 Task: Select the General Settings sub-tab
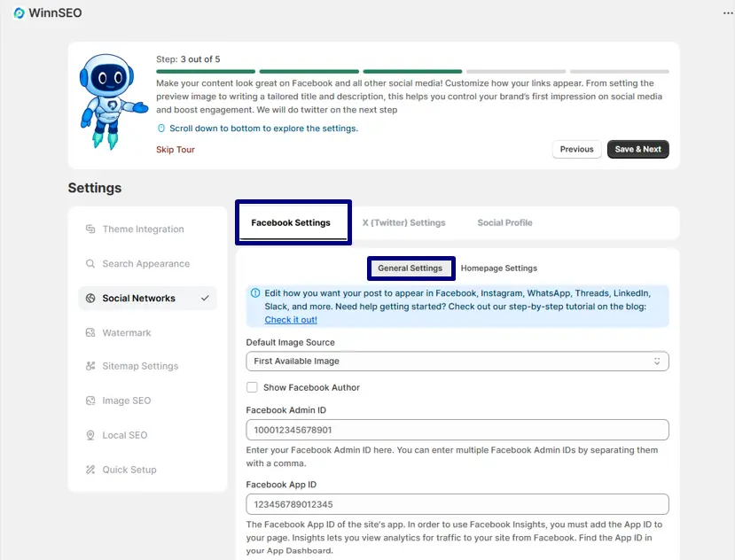[x=411, y=268]
